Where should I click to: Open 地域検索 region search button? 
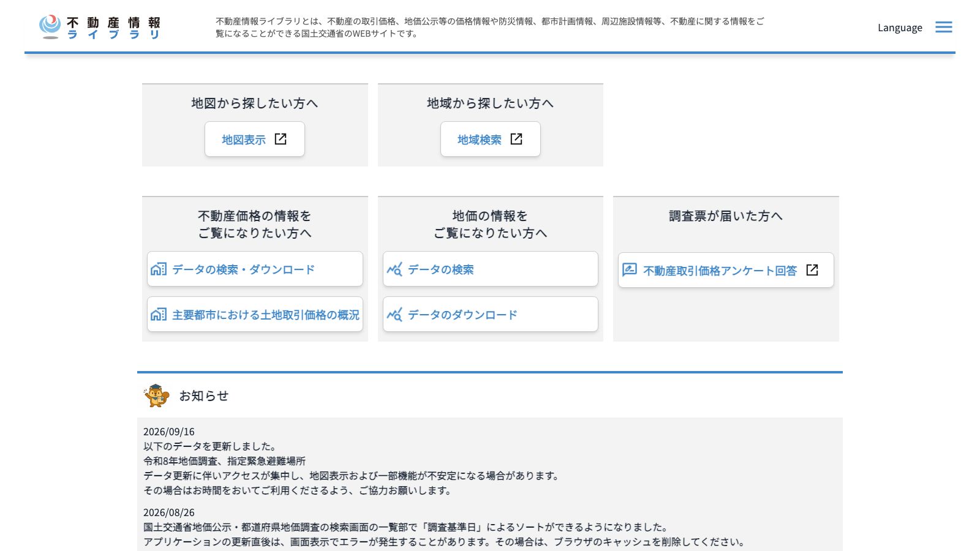point(490,139)
